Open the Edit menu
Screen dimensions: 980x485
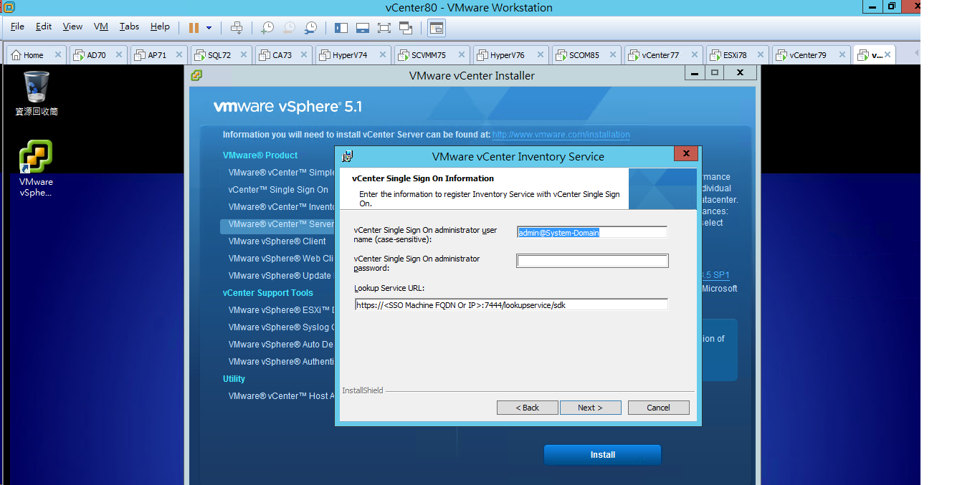tap(44, 27)
